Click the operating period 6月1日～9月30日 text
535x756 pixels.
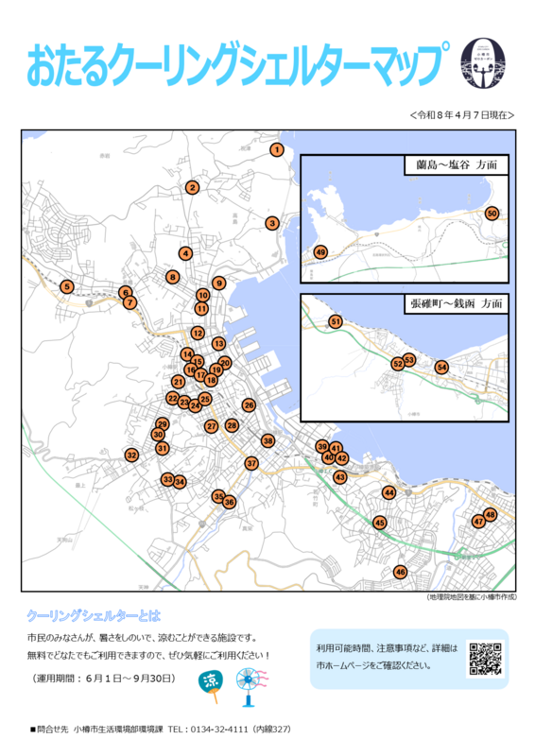tap(104, 679)
